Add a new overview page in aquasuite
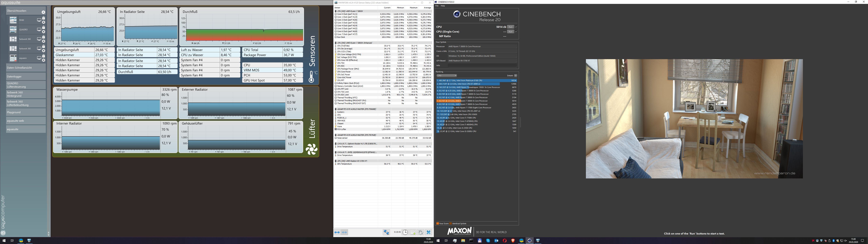The width and height of the screenshot is (868, 244). [x=43, y=12]
